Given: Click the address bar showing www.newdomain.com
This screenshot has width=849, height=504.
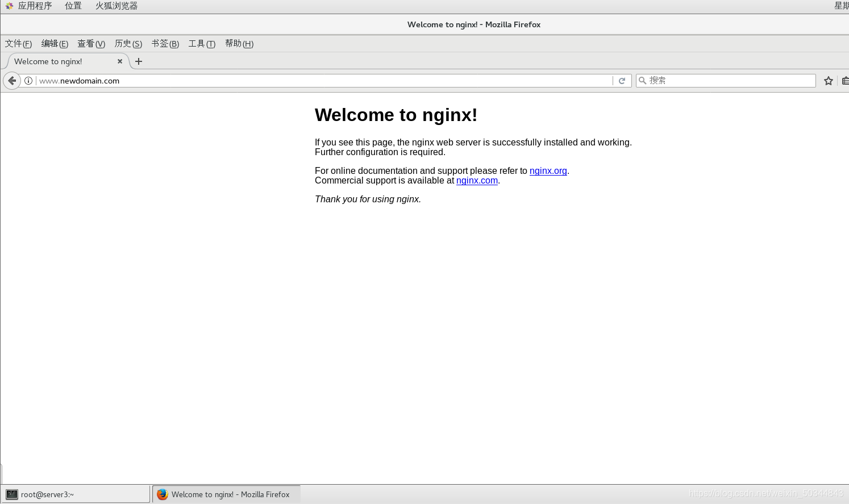Looking at the screenshot, I should tap(324, 81).
